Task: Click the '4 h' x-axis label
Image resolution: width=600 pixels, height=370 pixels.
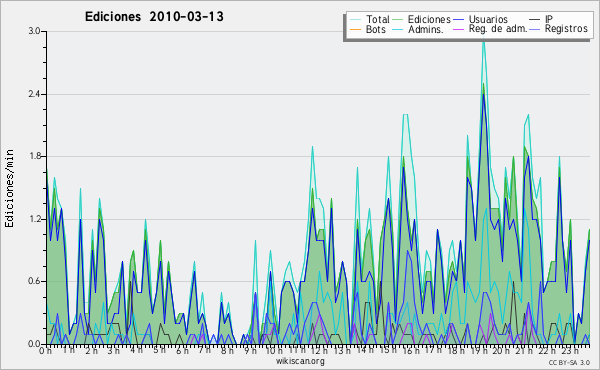Action: coord(136,350)
